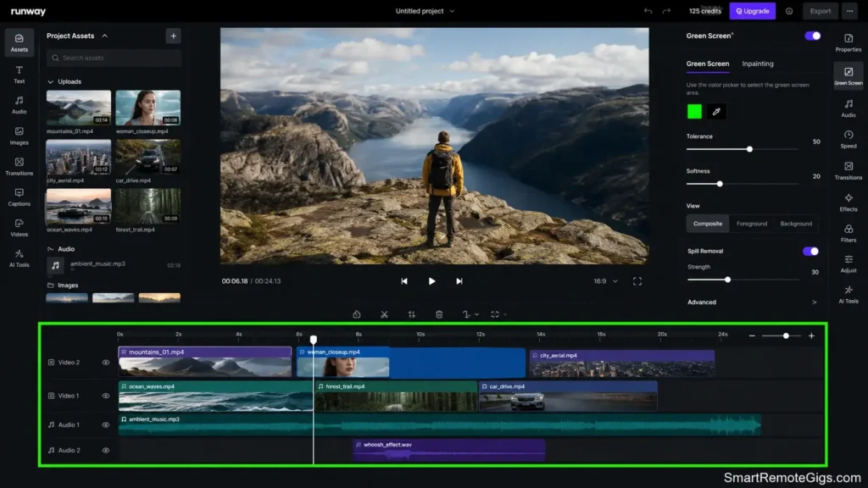Screen dimensions: 868x488
Task: Select Foreground view mode
Action: pos(752,224)
